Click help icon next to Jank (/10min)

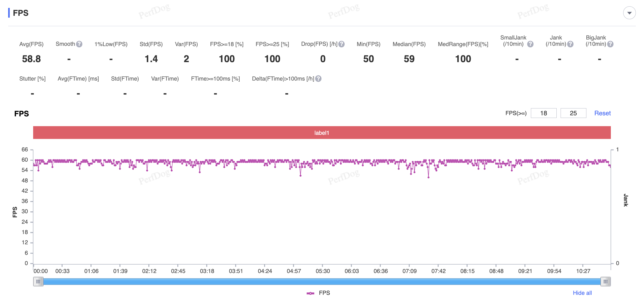click(x=570, y=44)
